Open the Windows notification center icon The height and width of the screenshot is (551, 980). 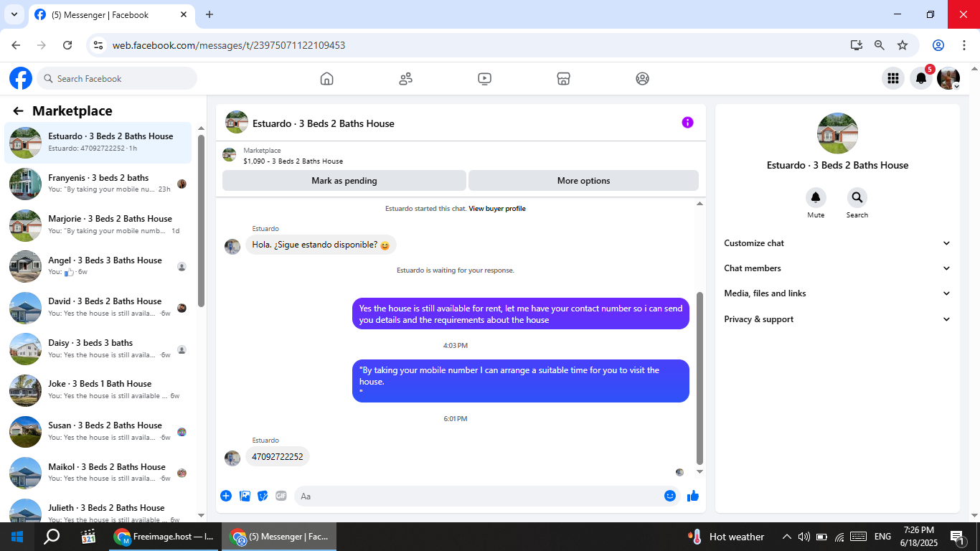pyautogui.click(x=957, y=537)
